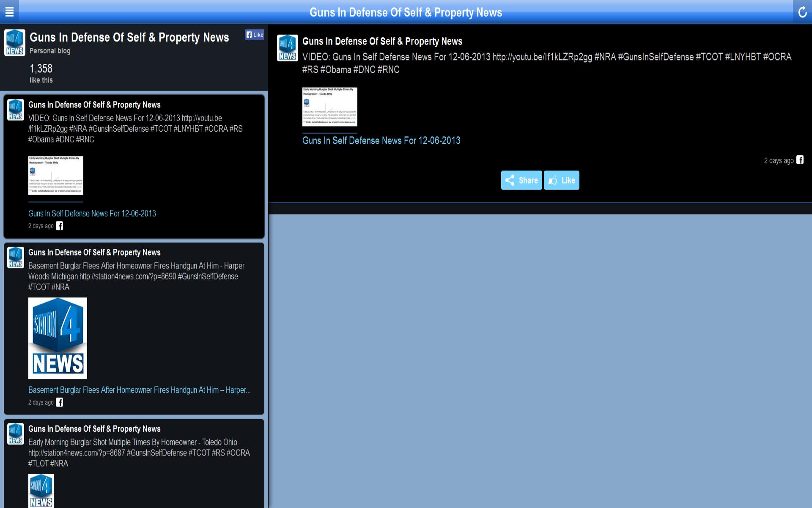Image resolution: width=812 pixels, height=508 pixels.
Task: Click the small Station 4 News image in third post
Action: tap(41, 491)
